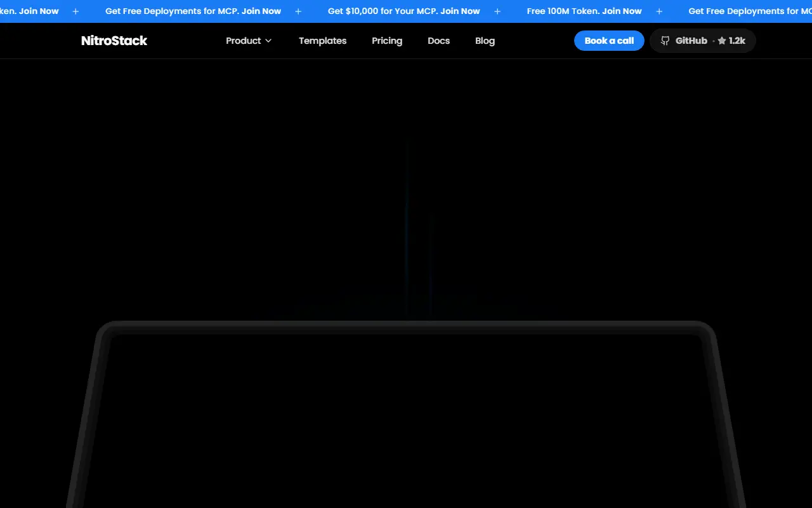
Task: Go to Templates page
Action: (322, 41)
